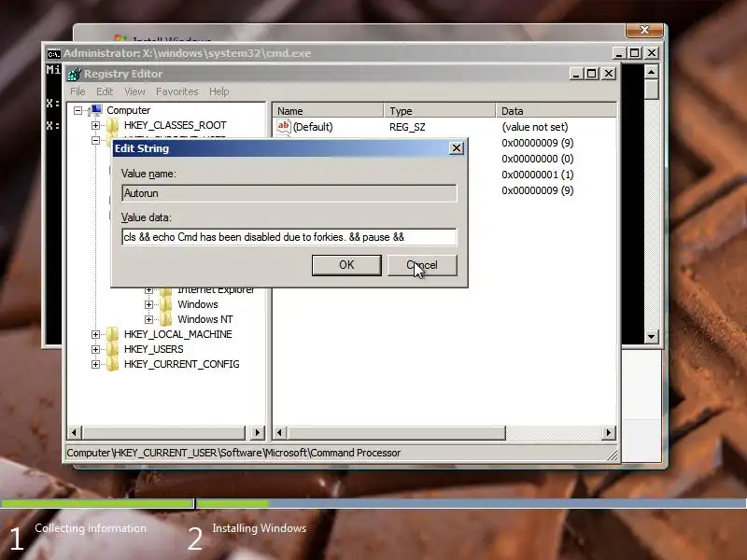
Task: Select the Windows NT tree label
Action: 204,319
